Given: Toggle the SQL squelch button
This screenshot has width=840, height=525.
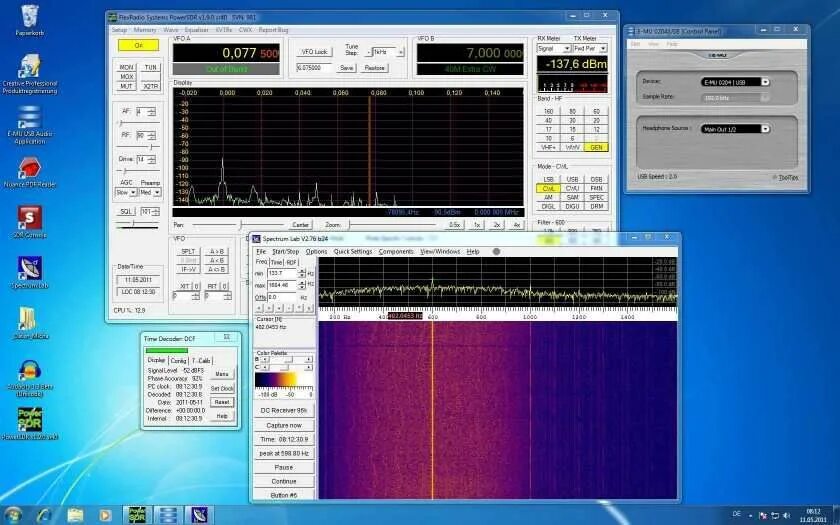Looking at the screenshot, I should (126, 212).
